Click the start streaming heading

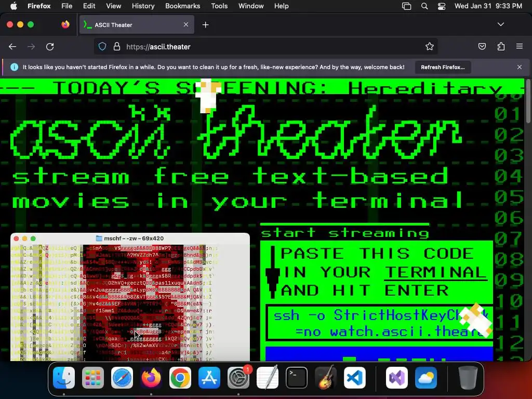[x=345, y=233]
